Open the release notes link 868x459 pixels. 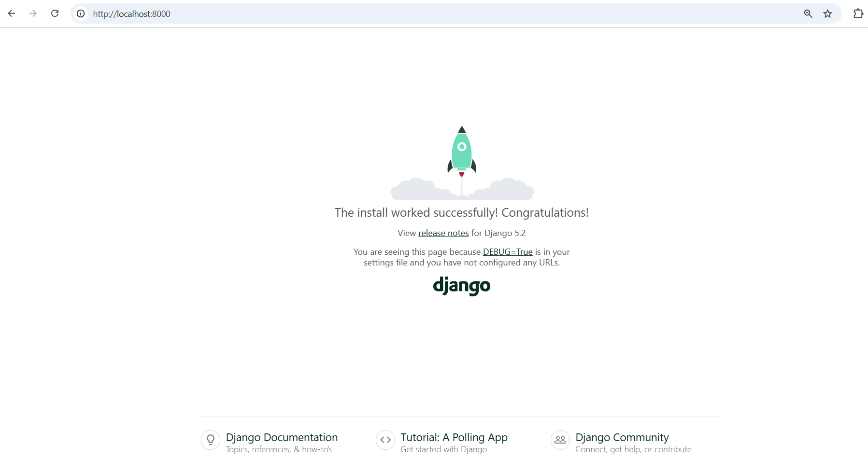click(x=443, y=233)
